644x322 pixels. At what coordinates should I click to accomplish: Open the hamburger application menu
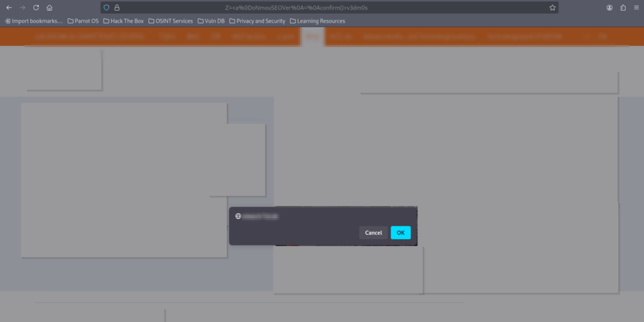coord(636,8)
